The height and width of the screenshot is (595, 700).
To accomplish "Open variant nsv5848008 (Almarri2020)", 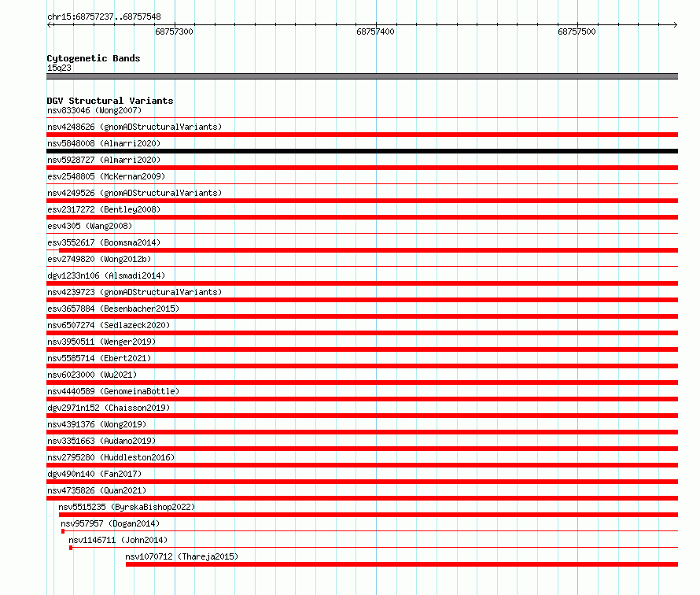I will pyautogui.click(x=104, y=143).
